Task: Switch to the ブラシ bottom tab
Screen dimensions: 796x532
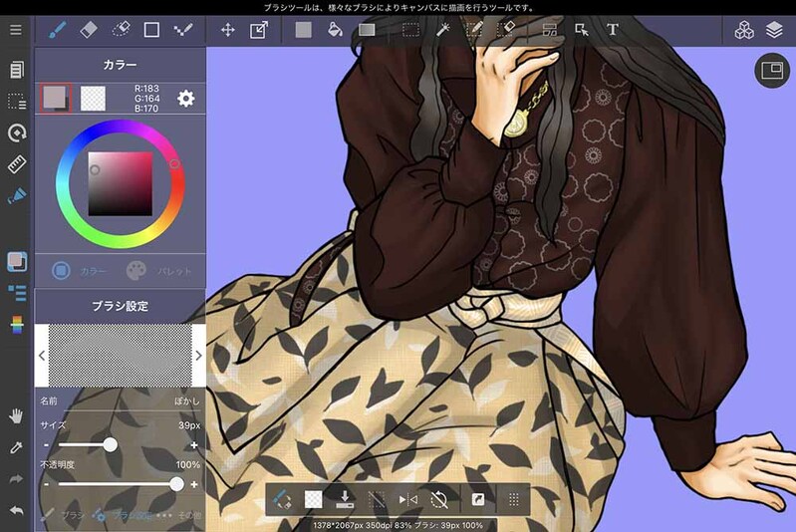Action: (x=62, y=515)
